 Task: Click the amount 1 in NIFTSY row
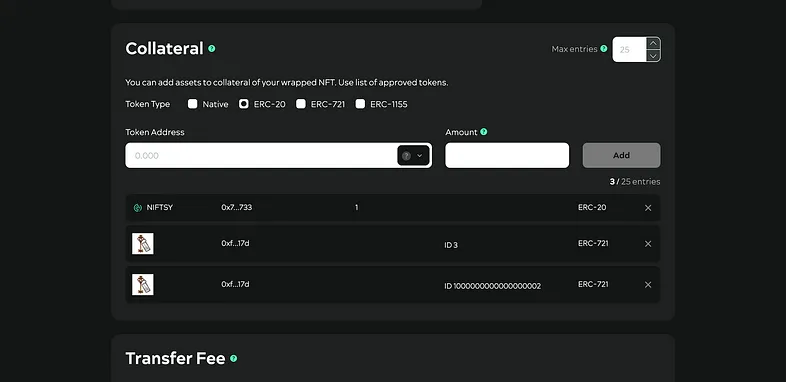click(356, 208)
